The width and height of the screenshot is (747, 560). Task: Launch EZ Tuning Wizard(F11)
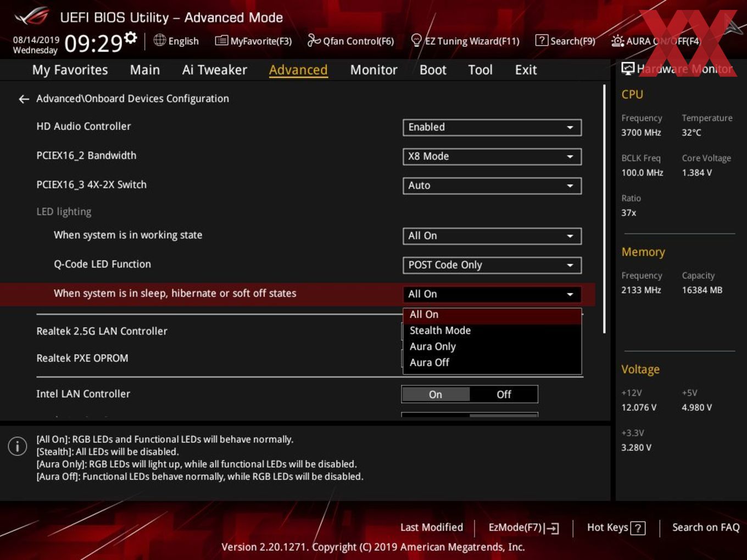pos(465,41)
